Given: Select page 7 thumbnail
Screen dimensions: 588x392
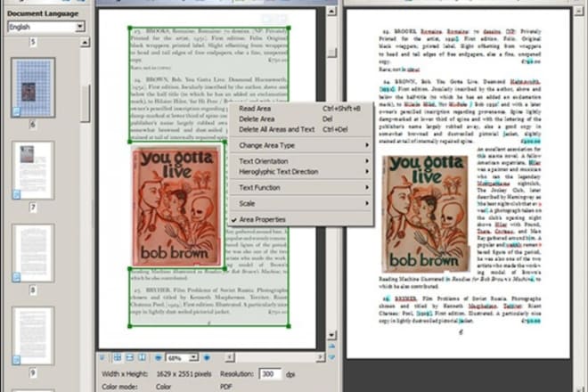Looking at the screenshot, I should click(x=33, y=170).
